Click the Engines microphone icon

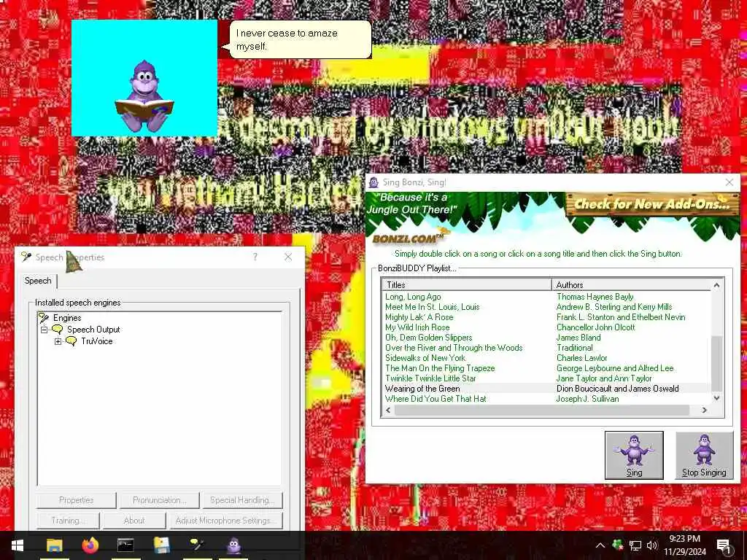click(44, 318)
